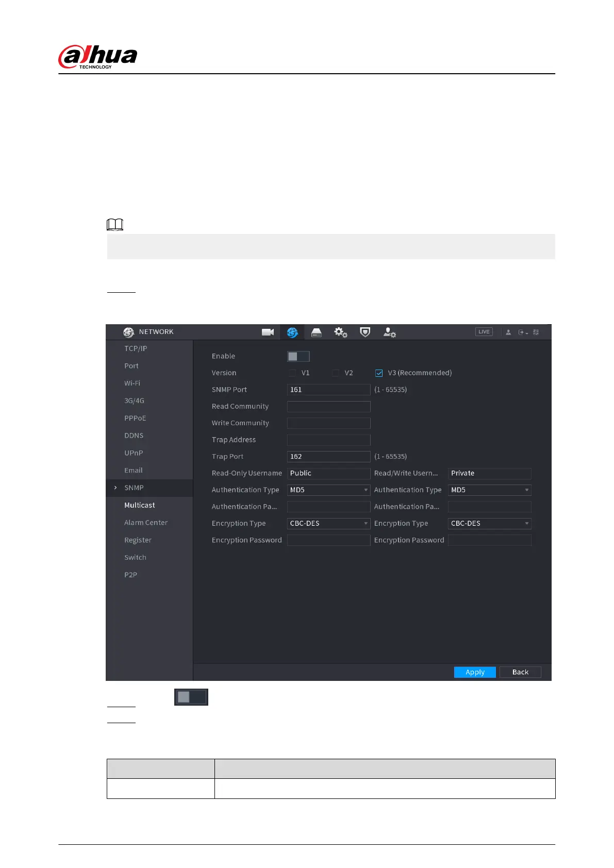Viewport: 614px width, 868px height.
Task: Open the security shield icon
Action: click(365, 332)
